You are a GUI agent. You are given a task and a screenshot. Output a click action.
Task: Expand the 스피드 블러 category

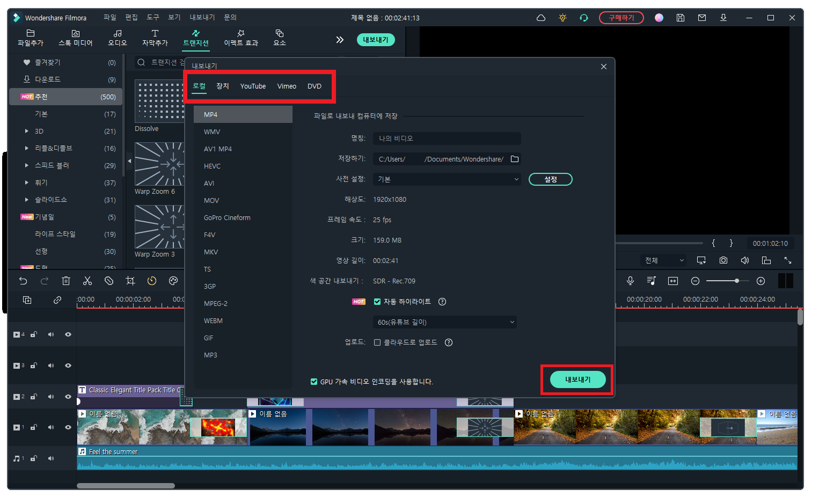(x=27, y=165)
